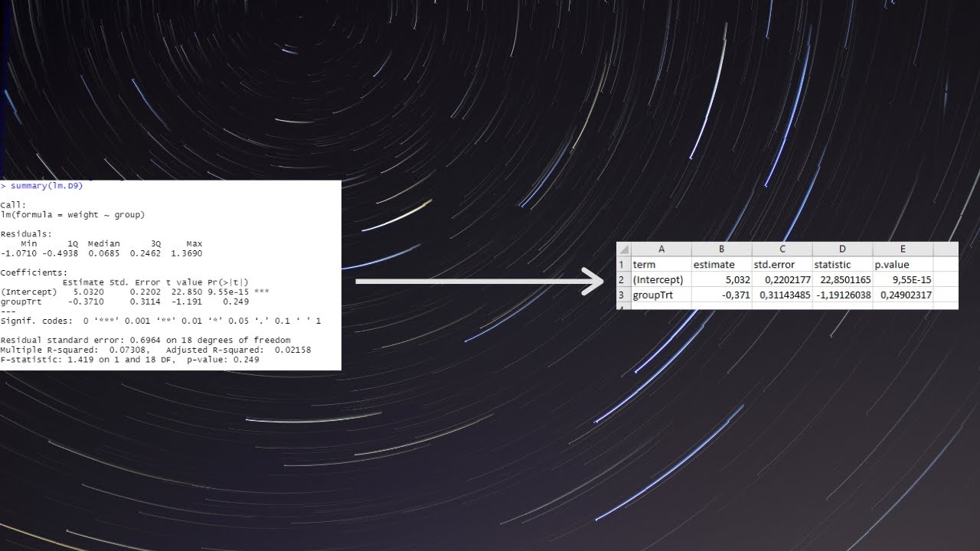Click the 3Q residual value 0.2462
Viewport: 980px width, 551px height.
(x=145, y=253)
